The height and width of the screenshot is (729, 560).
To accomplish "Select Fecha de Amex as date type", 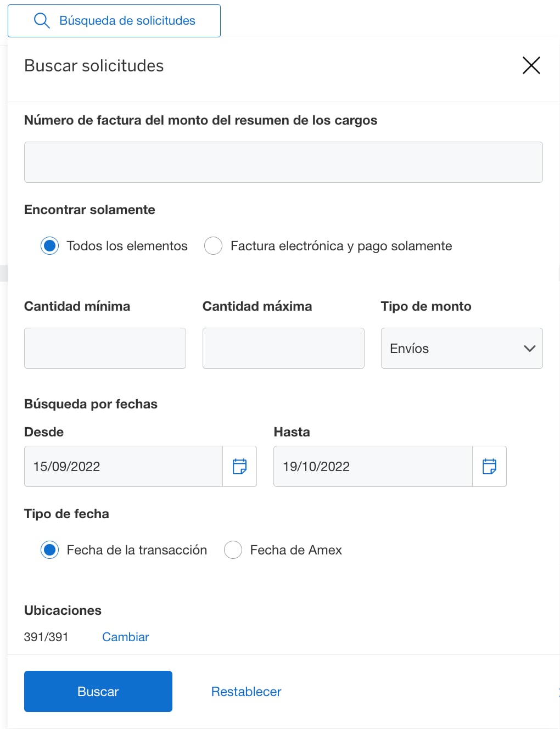I will tap(233, 549).
